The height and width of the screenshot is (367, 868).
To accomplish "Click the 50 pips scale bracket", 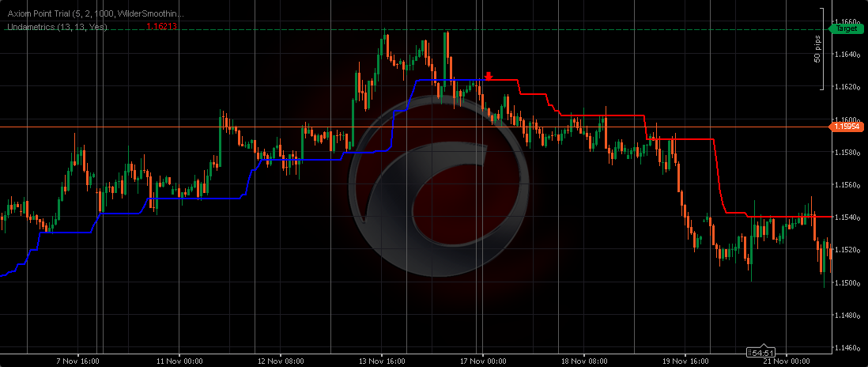I will click(x=821, y=49).
